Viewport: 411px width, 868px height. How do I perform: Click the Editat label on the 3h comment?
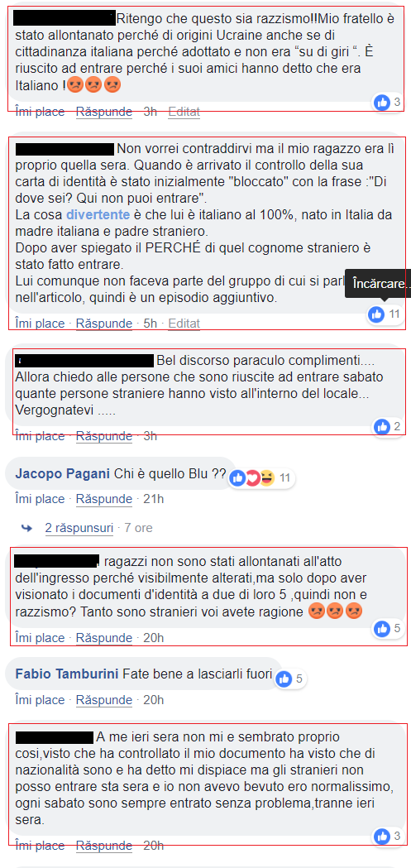(184, 112)
